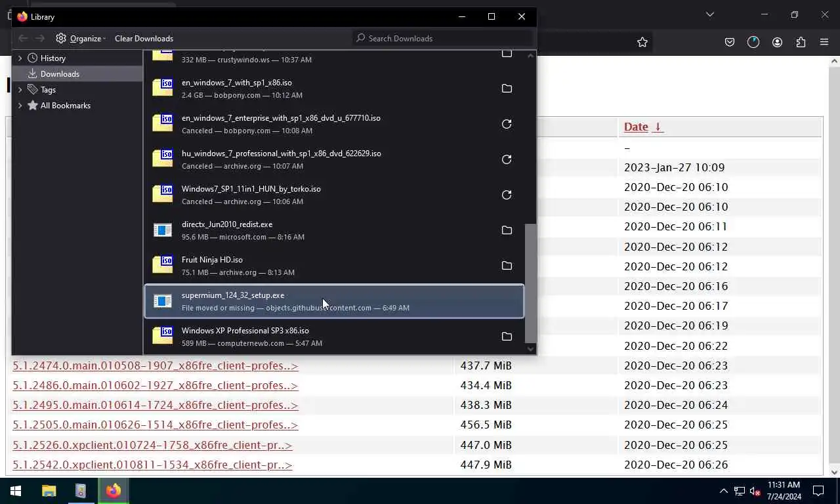Open the circular toolbar extension icon

(753, 42)
